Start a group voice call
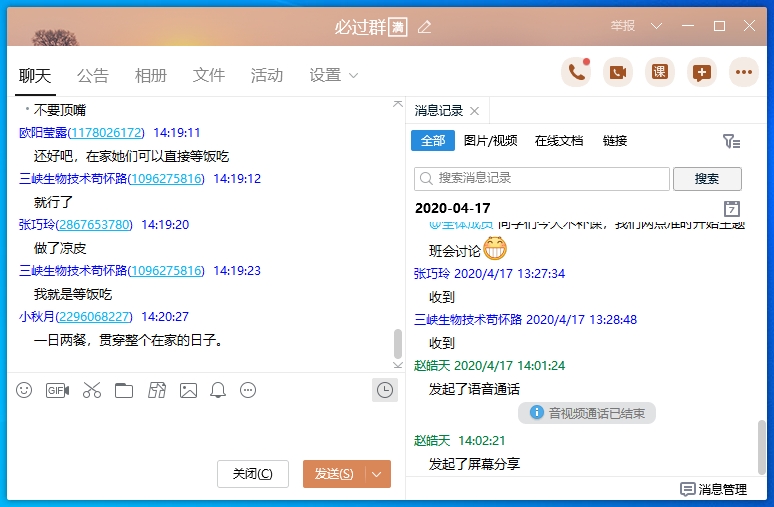Image resolution: width=774 pixels, height=507 pixels. pyautogui.click(x=575, y=72)
